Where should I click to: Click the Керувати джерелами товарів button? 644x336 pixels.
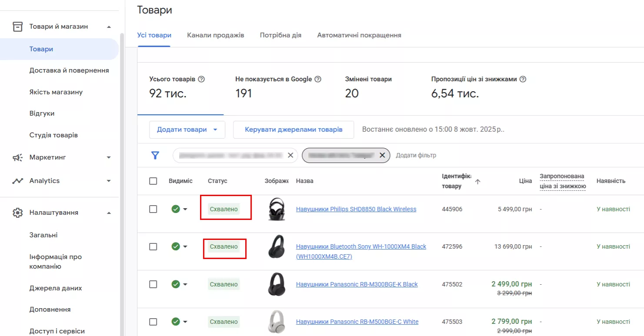click(x=294, y=130)
